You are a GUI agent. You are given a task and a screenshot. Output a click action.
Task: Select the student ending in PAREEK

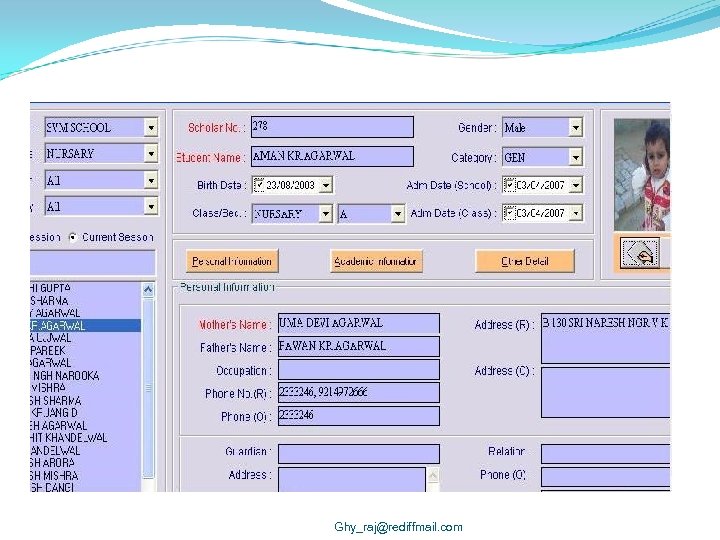tap(85, 350)
